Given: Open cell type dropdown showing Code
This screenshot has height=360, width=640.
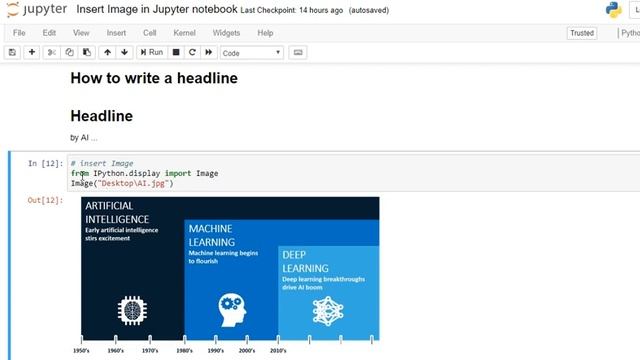Looking at the screenshot, I should point(251,53).
